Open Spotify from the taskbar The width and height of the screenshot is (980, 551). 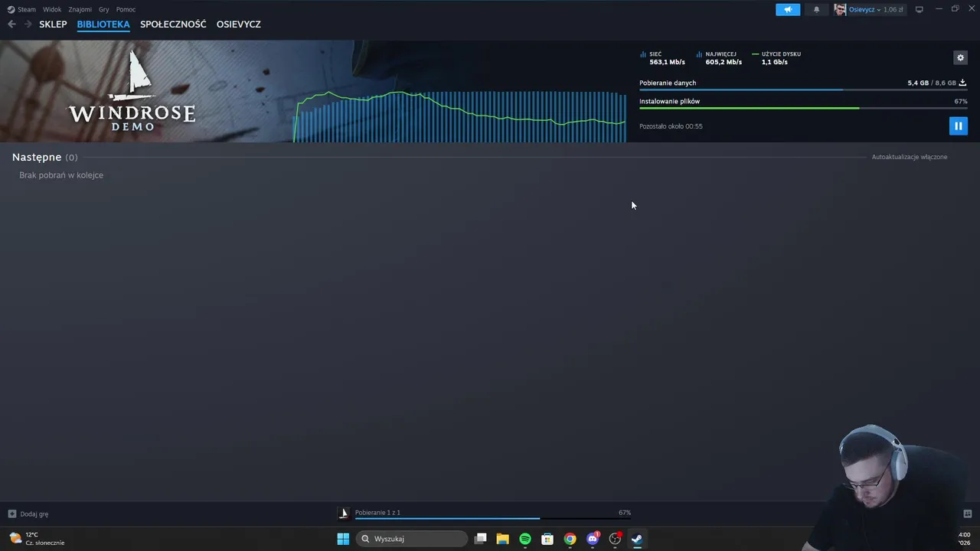(525, 539)
